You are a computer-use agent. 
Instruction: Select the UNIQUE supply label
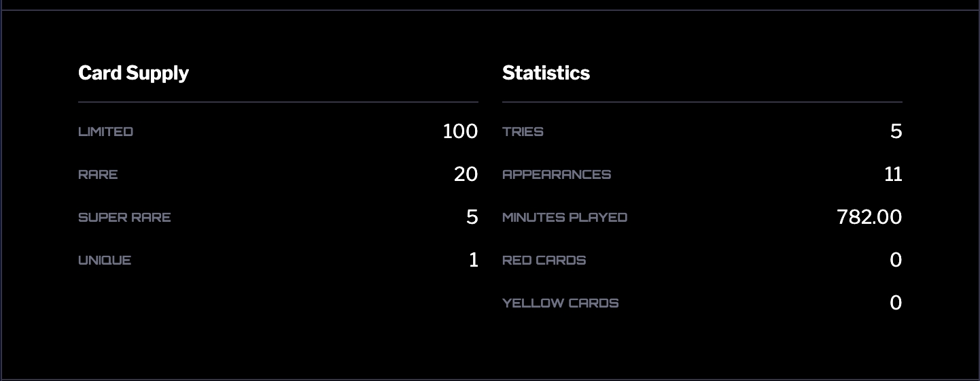click(x=105, y=260)
